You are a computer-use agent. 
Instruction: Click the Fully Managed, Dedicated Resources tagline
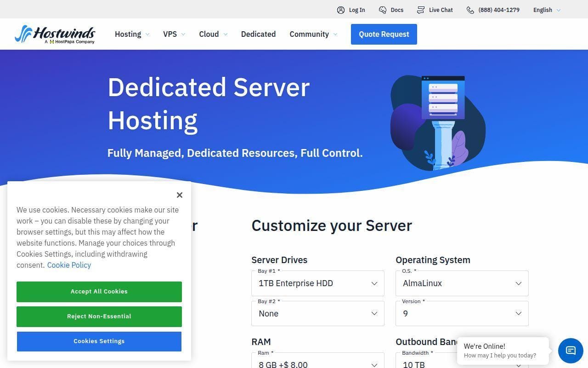click(235, 153)
